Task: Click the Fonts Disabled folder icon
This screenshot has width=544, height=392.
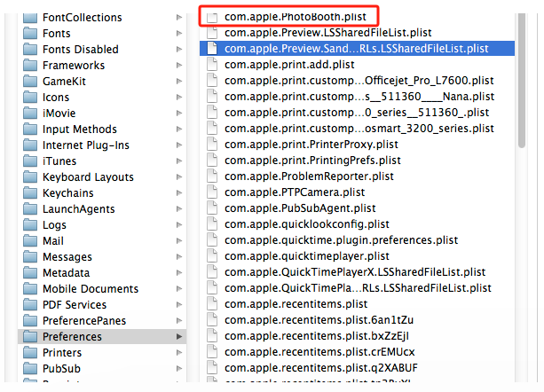Action: point(30,49)
